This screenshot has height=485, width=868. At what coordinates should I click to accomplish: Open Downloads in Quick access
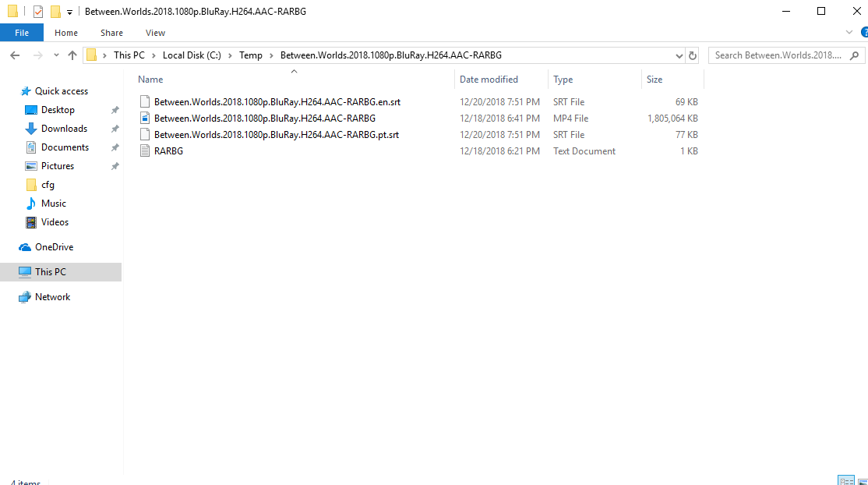point(64,129)
